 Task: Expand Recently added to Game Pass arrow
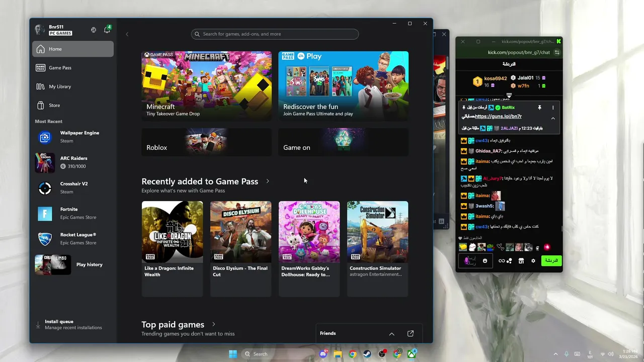(x=268, y=181)
